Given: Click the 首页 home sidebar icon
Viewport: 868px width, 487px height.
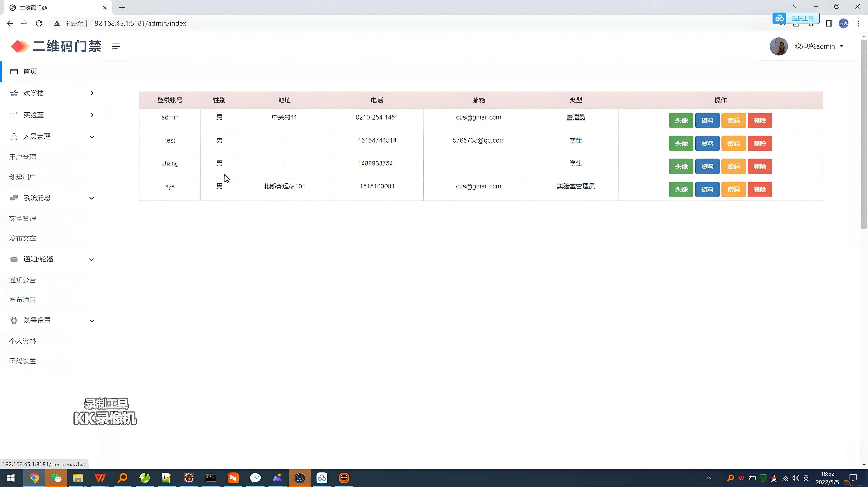Looking at the screenshot, I should (14, 71).
